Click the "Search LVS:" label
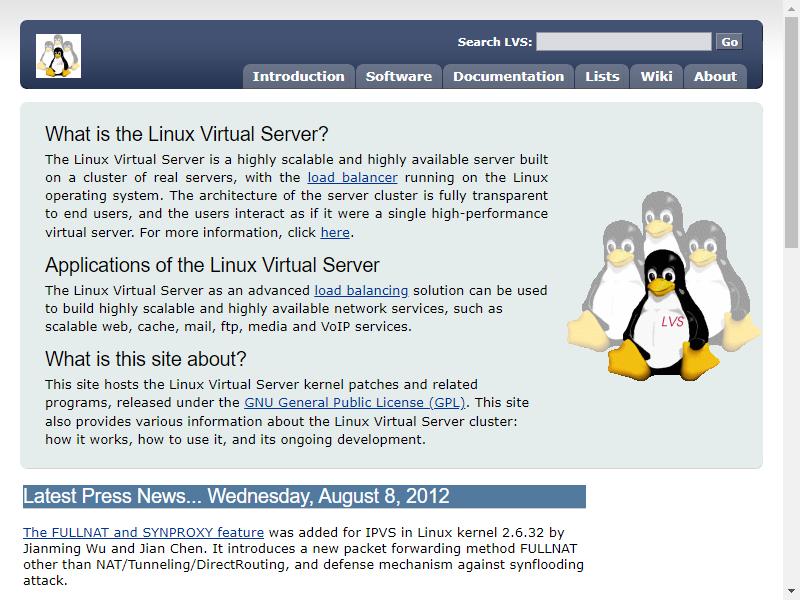 pos(494,42)
